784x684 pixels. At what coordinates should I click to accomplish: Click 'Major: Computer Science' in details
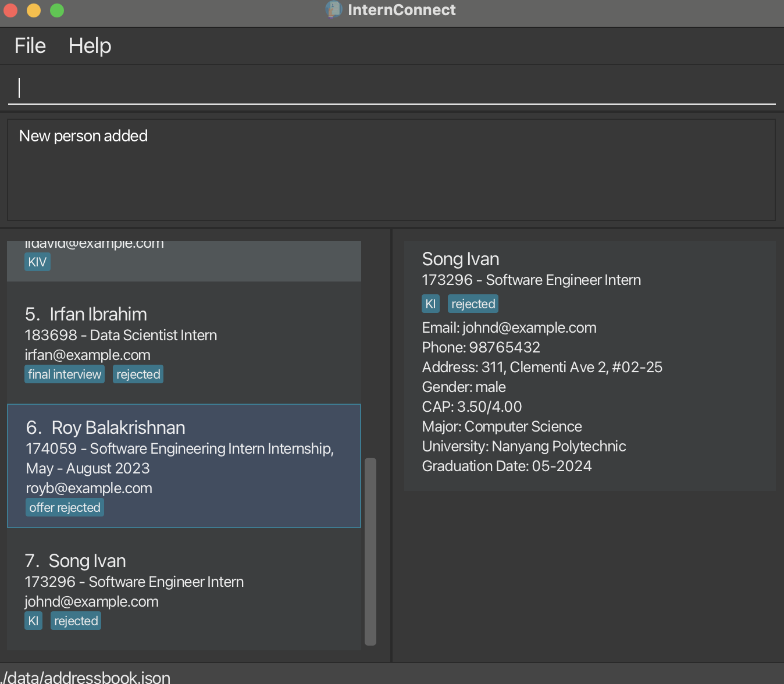pos(502,427)
